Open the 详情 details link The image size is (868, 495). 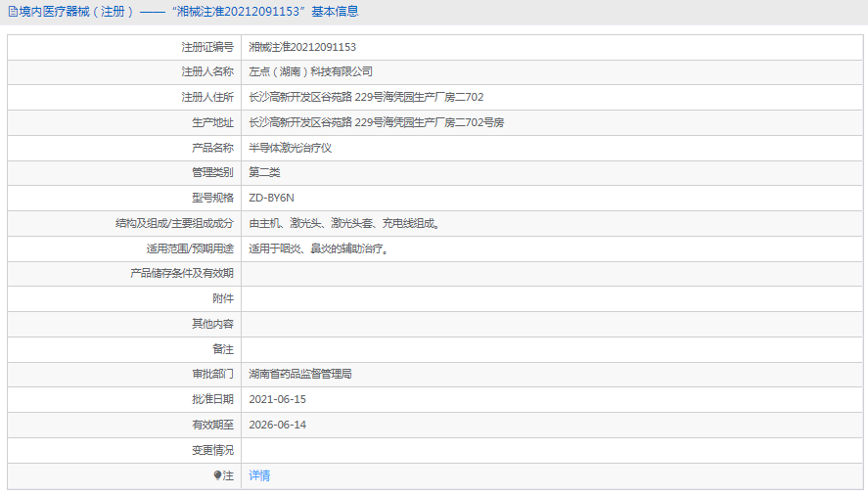(259, 475)
